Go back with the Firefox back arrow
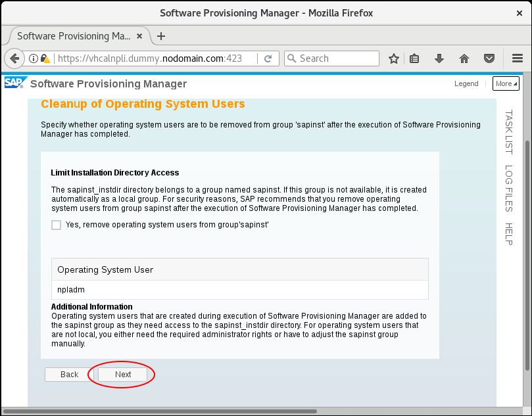Screen dimensions: 532x416 coord(14,58)
